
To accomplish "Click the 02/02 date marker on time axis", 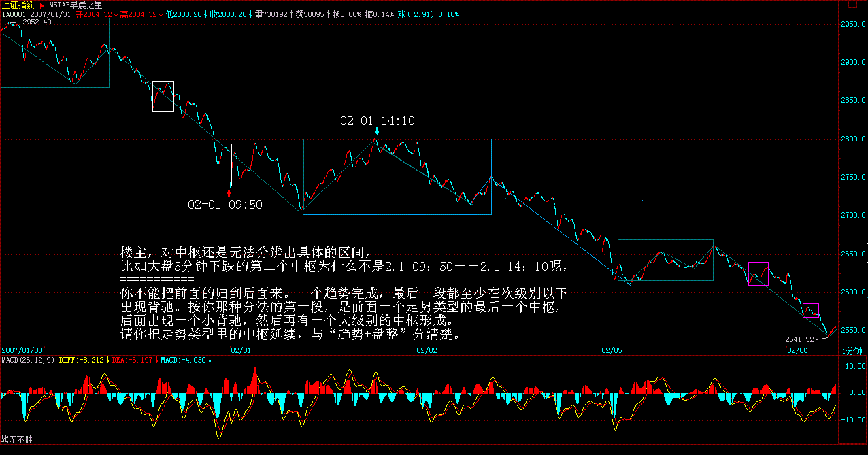I will click(427, 350).
